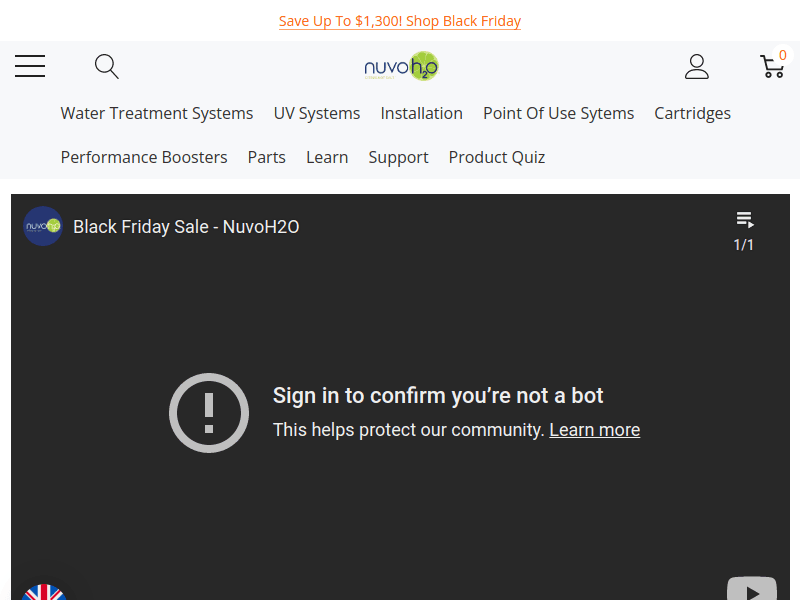This screenshot has width=800, height=600.
Task: Click the search magnifier icon
Action: tap(107, 67)
